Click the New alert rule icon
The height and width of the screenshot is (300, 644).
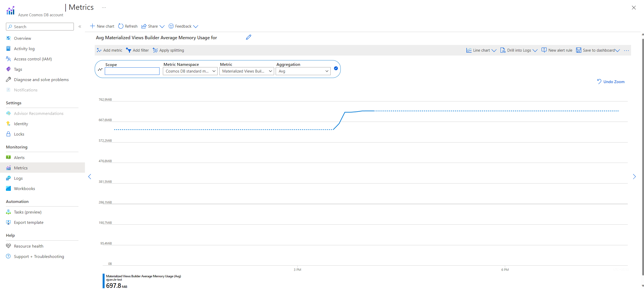pyautogui.click(x=544, y=50)
